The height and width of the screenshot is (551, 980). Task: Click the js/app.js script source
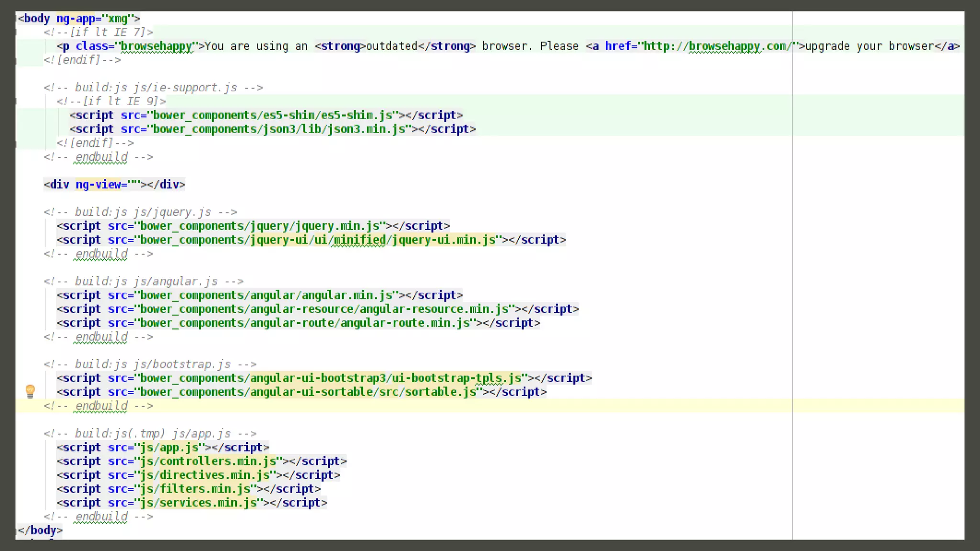pyautogui.click(x=169, y=448)
